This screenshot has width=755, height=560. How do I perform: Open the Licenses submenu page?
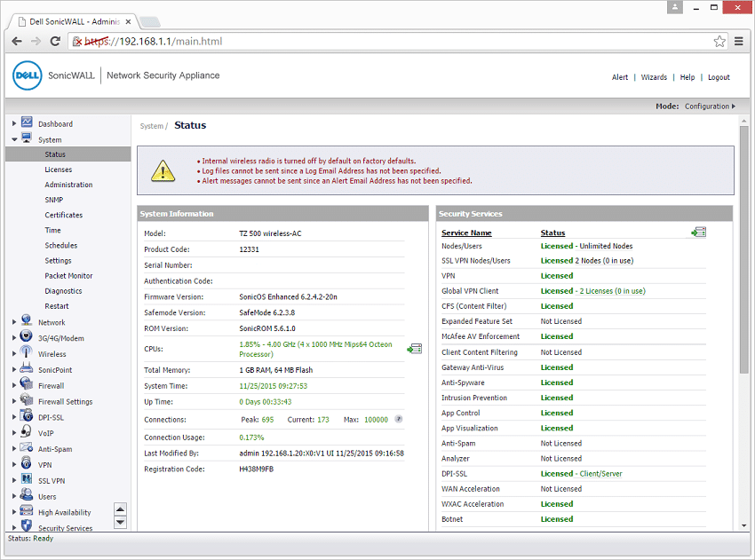pos(59,170)
